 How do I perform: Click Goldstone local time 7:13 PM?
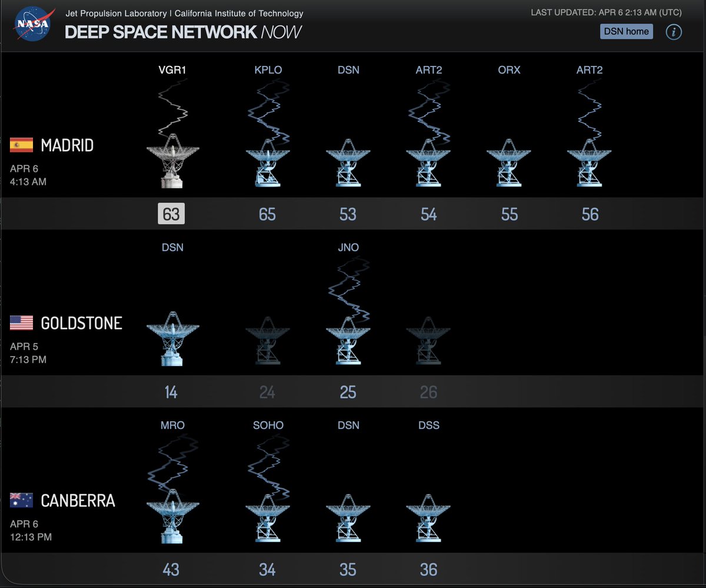coord(28,360)
